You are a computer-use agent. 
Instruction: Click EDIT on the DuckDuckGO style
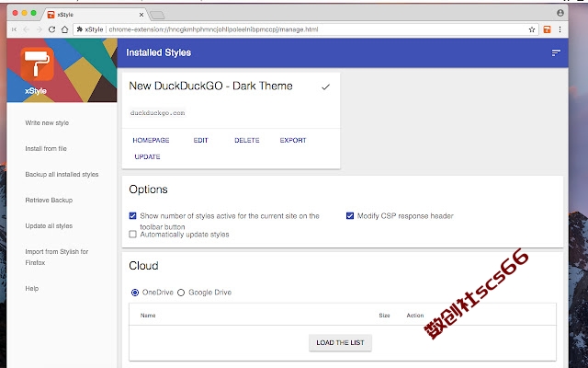pos(200,140)
